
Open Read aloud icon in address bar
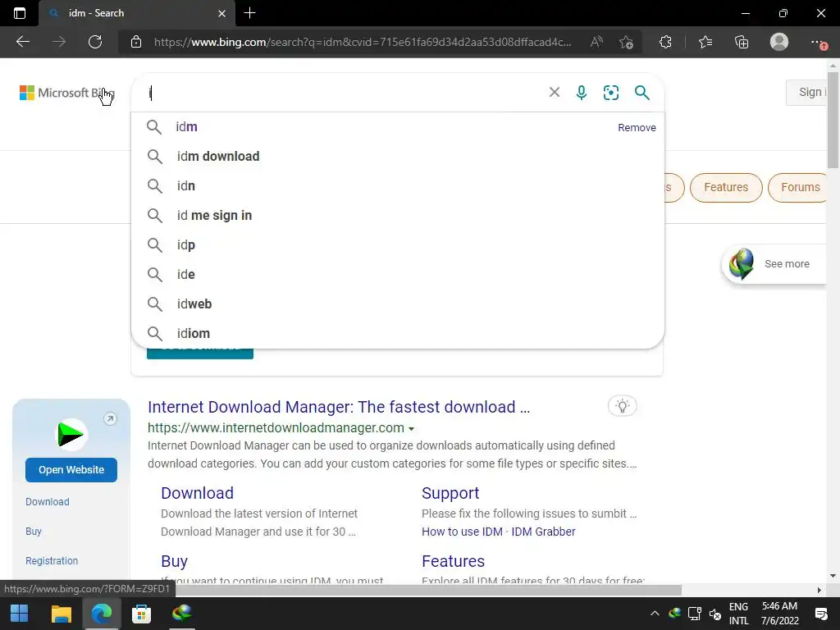[596, 42]
